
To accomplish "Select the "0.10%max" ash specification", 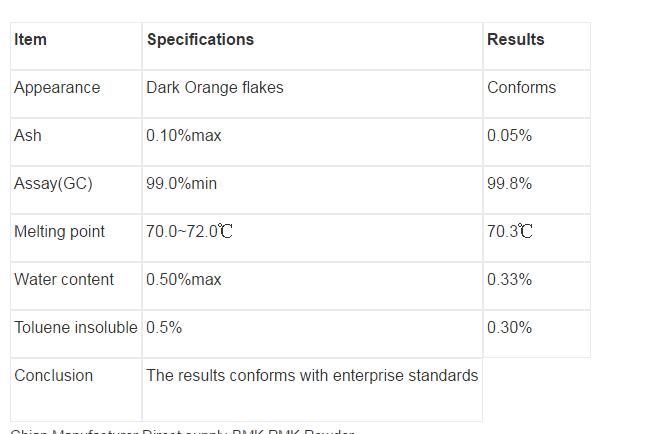I will click(x=184, y=136).
